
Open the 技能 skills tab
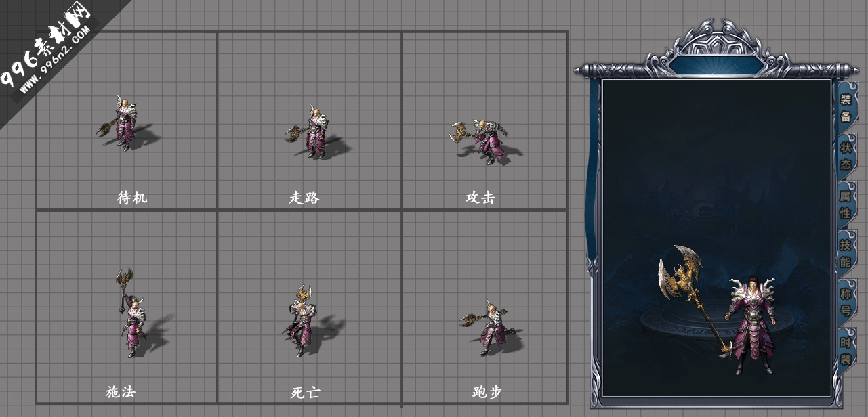point(846,253)
